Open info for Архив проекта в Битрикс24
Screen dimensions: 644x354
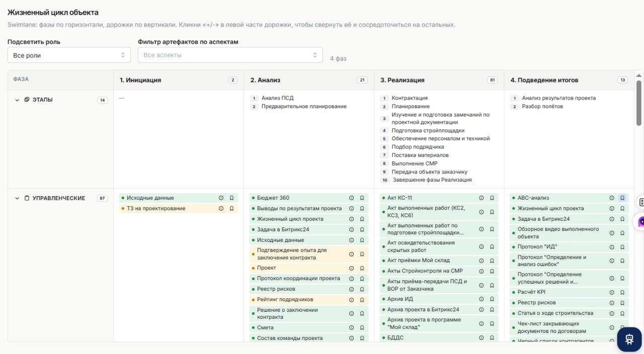pyautogui.click(x=481, y=310)
